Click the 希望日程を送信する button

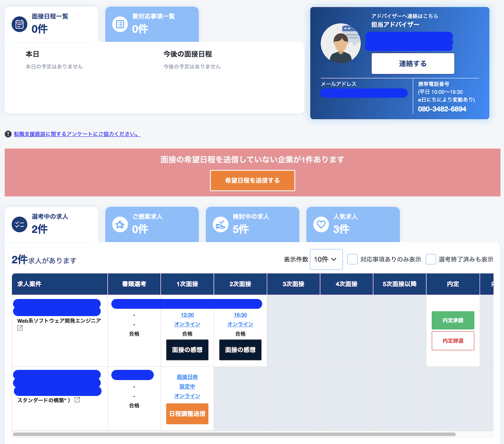click(252, 180)
